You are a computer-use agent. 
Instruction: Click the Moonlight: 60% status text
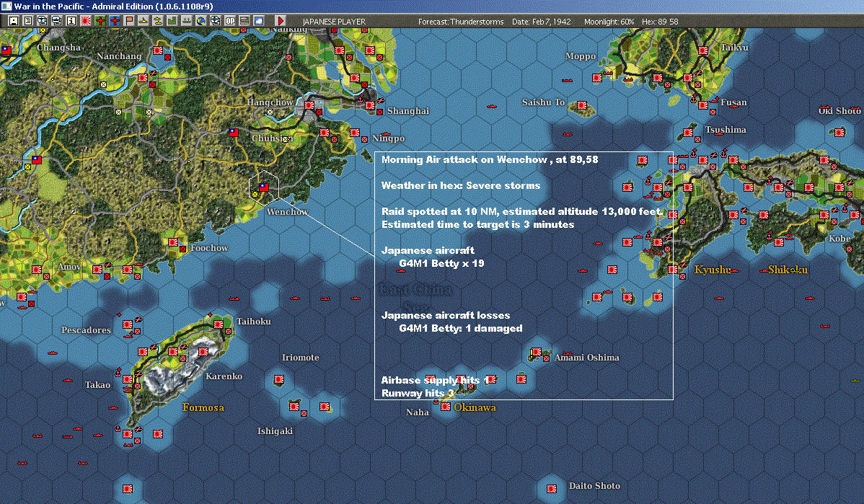609,22
